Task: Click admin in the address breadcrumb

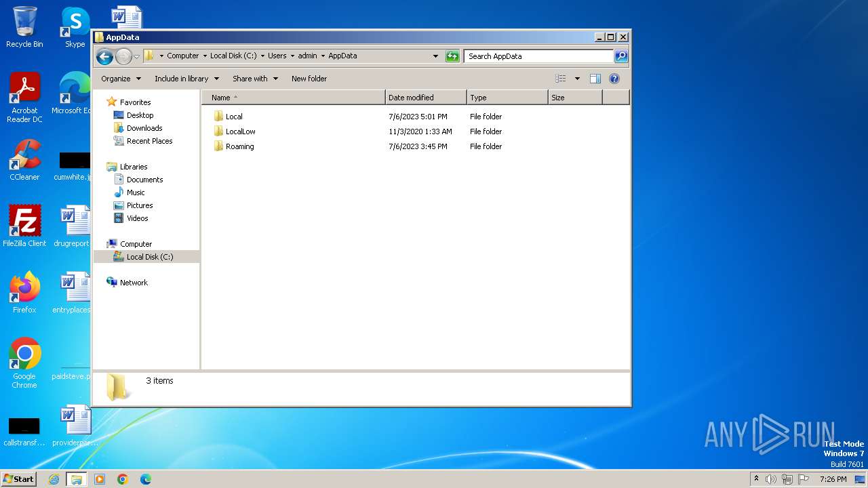Action: tap(307, 56)
